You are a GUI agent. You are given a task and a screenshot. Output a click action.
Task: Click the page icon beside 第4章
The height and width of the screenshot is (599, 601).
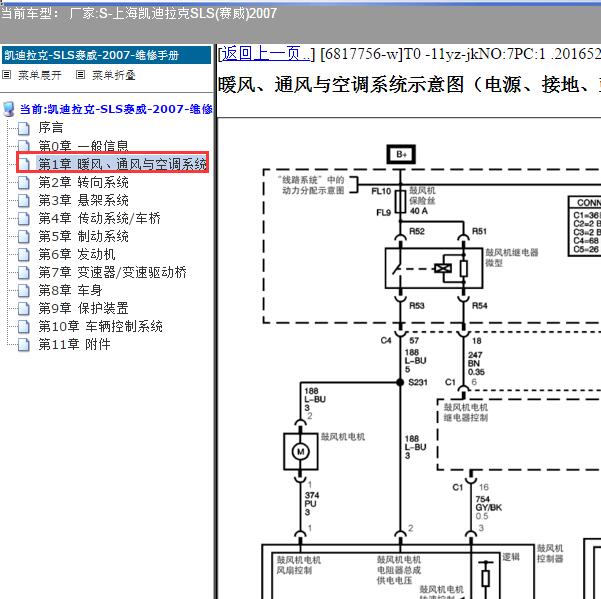point(24,218)
